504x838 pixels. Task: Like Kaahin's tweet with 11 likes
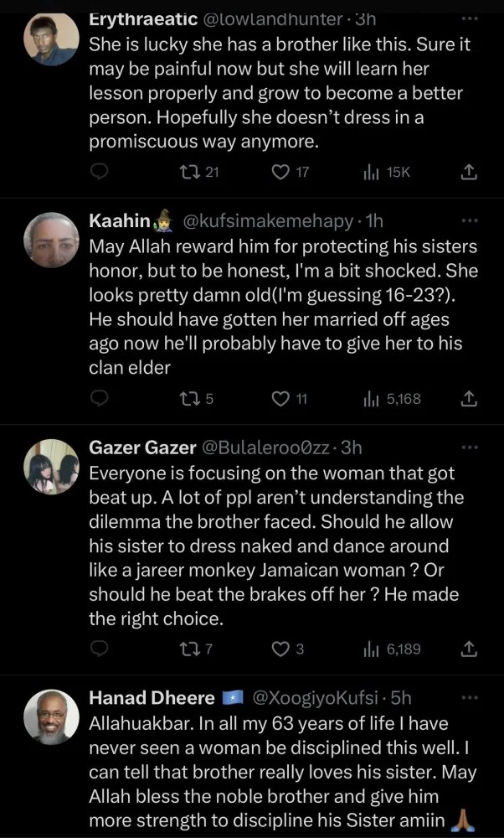pos(281,398)
